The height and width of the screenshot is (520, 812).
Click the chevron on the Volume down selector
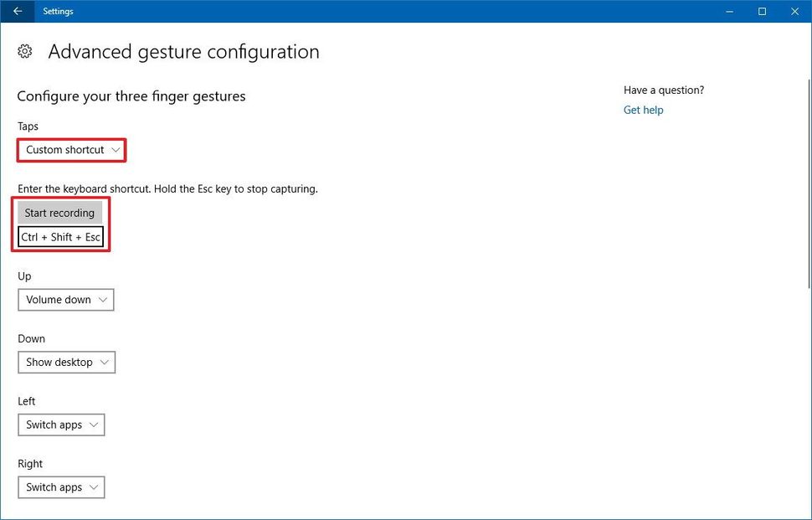click(x=103, y=299)
